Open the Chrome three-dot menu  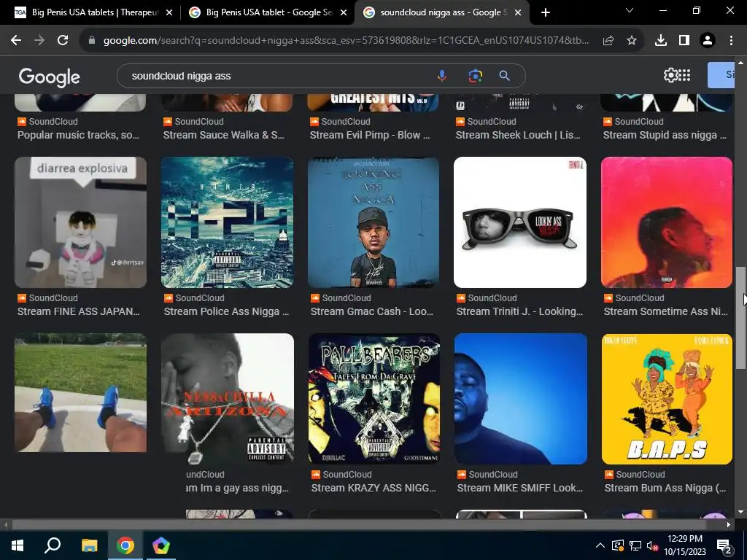click(731, 41)
